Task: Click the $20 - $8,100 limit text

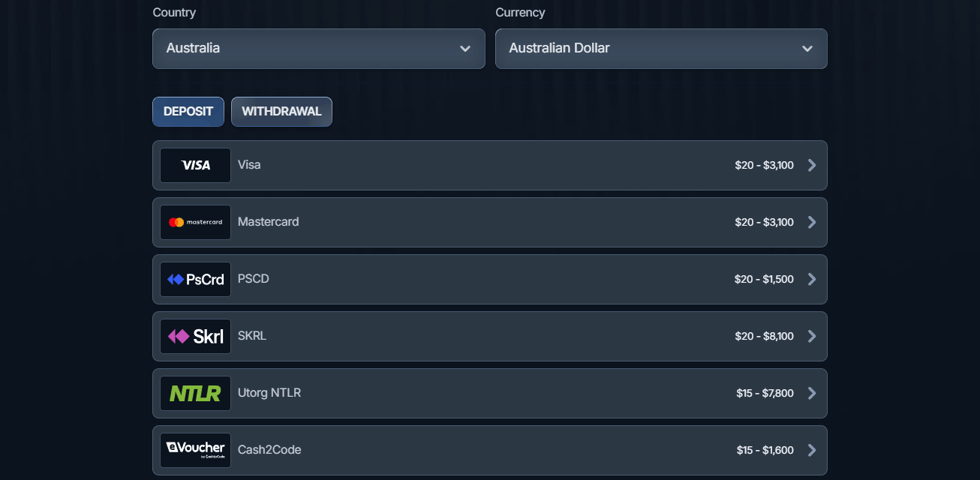Action: 765,336
